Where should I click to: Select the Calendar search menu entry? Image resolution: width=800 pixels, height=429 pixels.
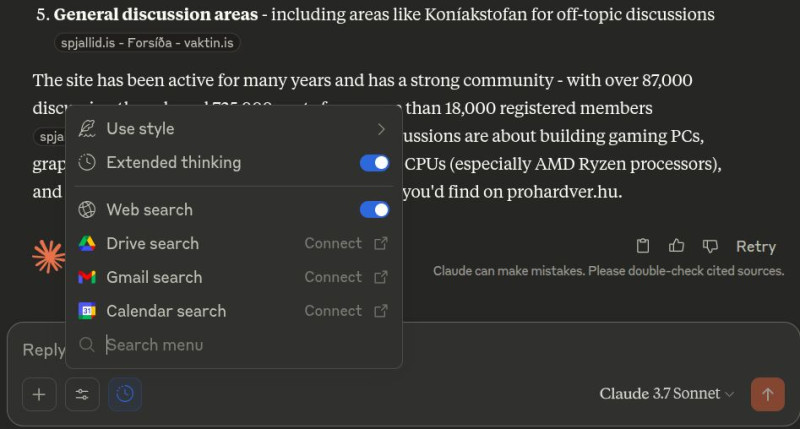pyautogui.click(x=166, y=311)
